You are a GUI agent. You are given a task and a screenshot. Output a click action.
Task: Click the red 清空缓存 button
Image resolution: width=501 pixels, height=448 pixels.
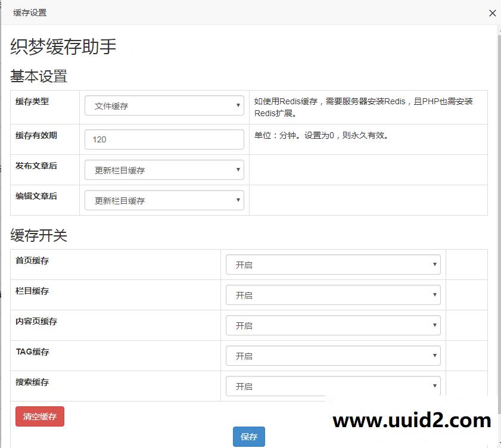[x=39, y=416]
